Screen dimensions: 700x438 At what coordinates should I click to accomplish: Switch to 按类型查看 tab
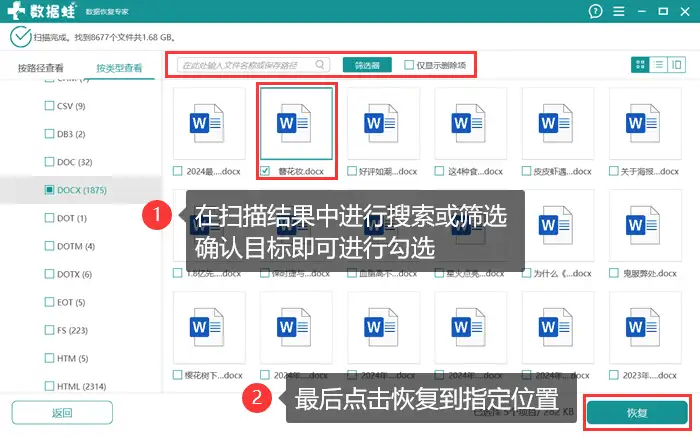119,68
